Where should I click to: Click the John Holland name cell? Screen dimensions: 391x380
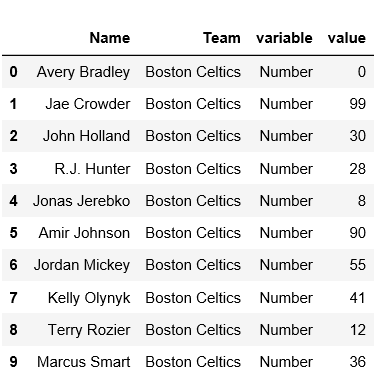click(x=86, y=136)
